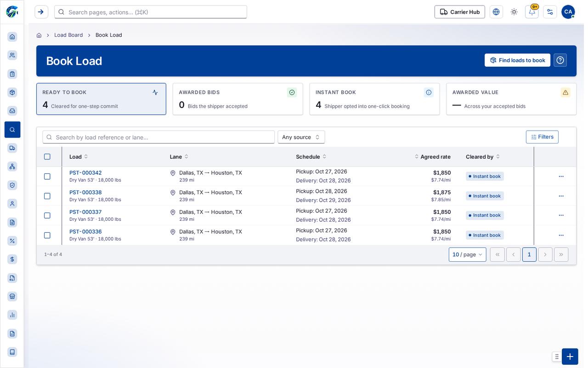Open the Filters button
Screen dimensions: 588x368
coord(542,137)
